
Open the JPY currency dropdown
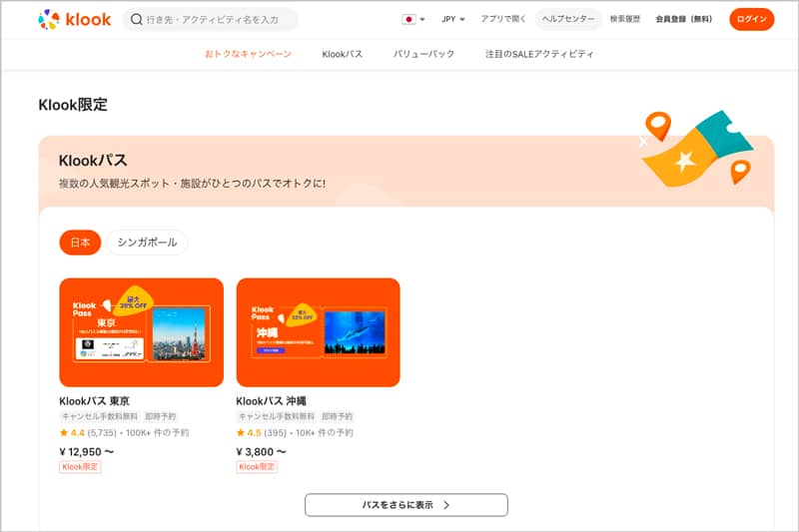click(453, 19)
